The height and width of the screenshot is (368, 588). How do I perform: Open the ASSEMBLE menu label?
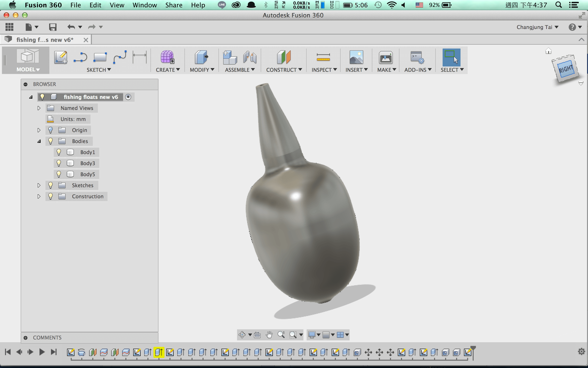click(x=240, y=70)
